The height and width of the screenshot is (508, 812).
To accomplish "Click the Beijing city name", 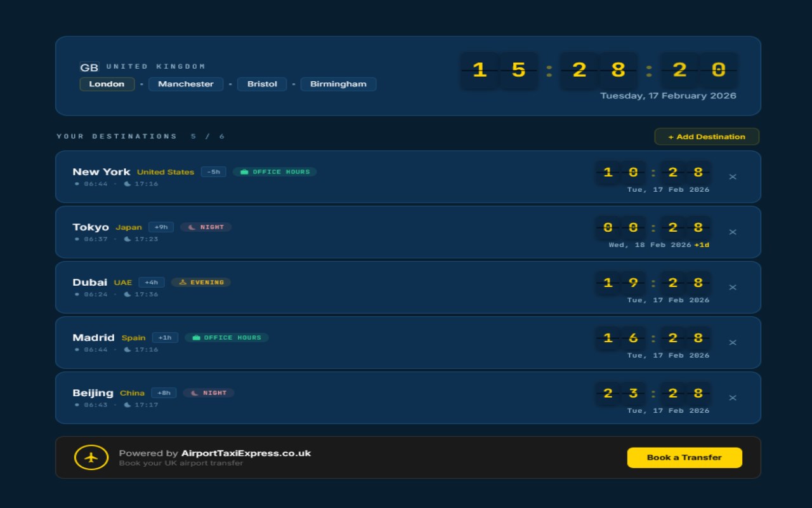I will tap(93, 392).
